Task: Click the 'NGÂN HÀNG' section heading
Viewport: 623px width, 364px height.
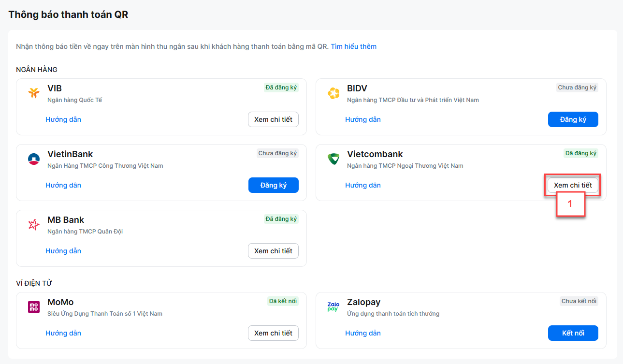Action: [x=37, y=70]
